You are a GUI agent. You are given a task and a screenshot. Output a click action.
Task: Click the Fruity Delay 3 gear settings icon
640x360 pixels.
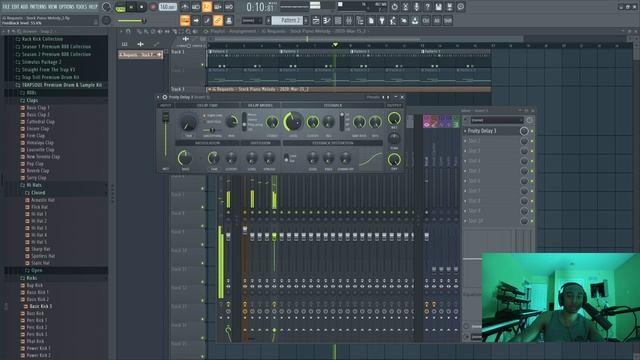pos(165,97)
